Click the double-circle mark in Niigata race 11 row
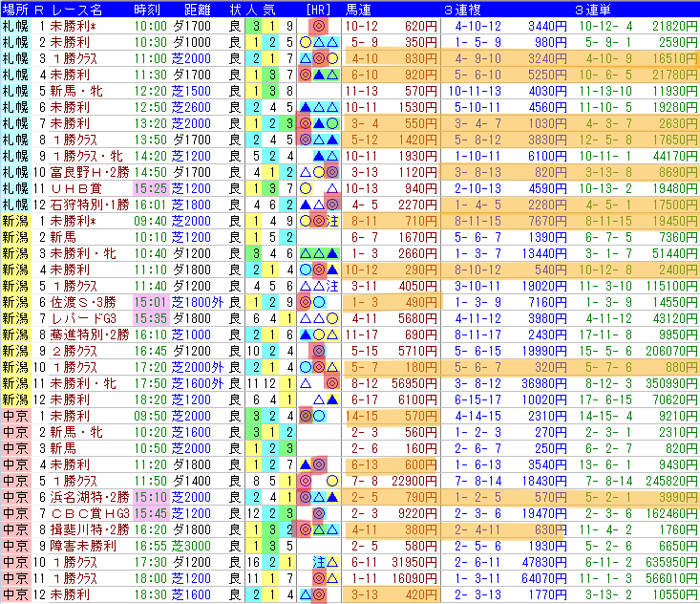The height and width of the screenshot is (604, 700). tap(331, 383)
